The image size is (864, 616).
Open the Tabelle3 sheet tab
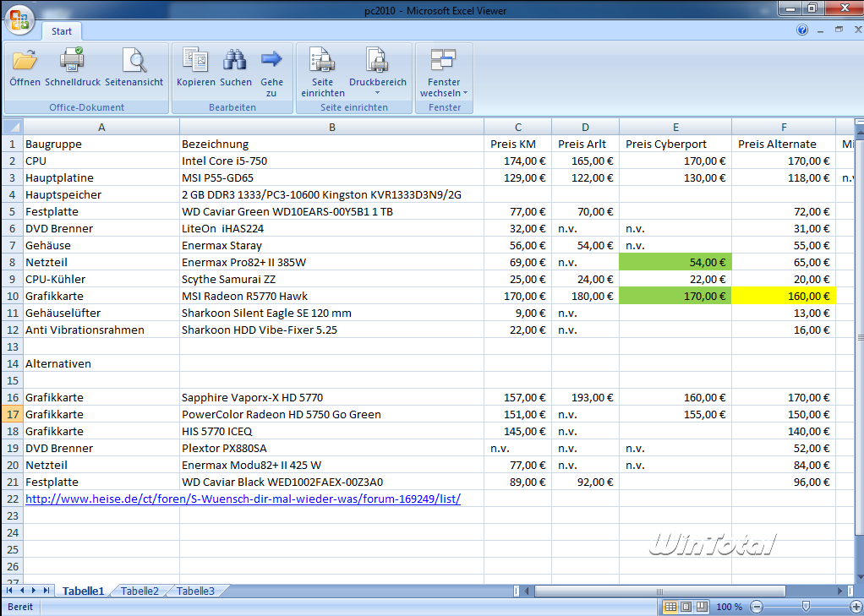pos(195,591)
